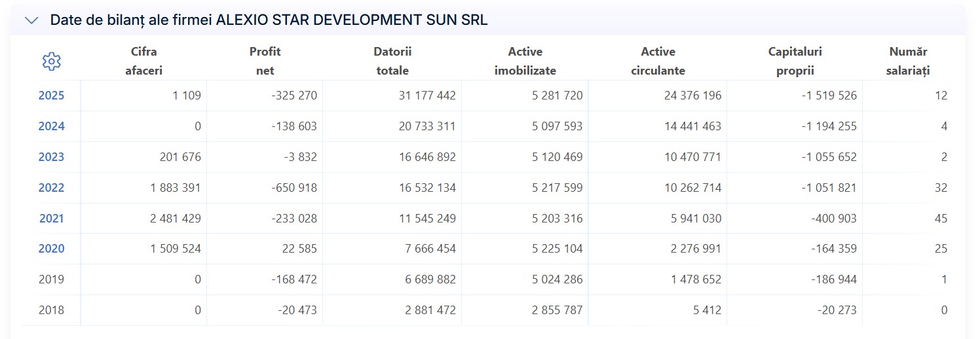Open the 2025 year link
980x339 pixels.
click(51, 96)
